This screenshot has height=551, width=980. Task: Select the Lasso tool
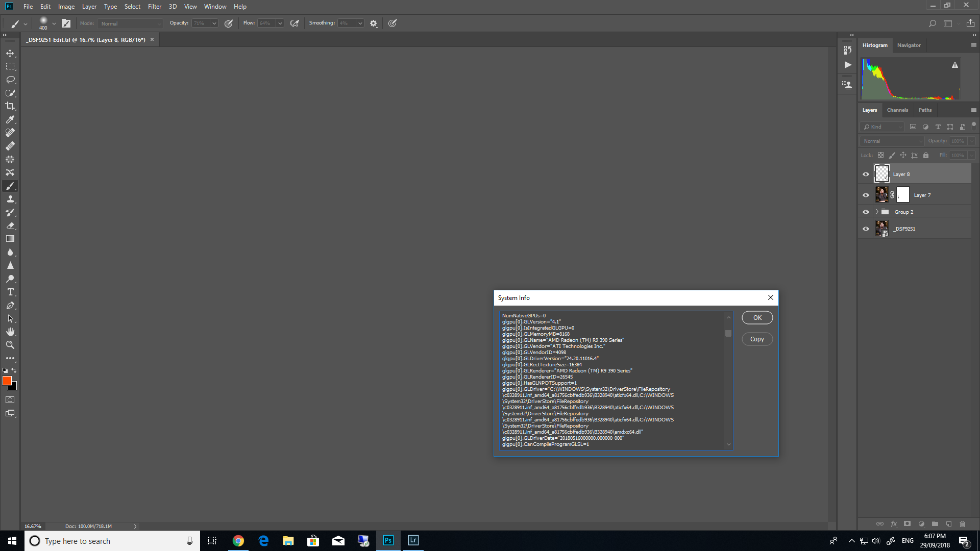[10, 80]
